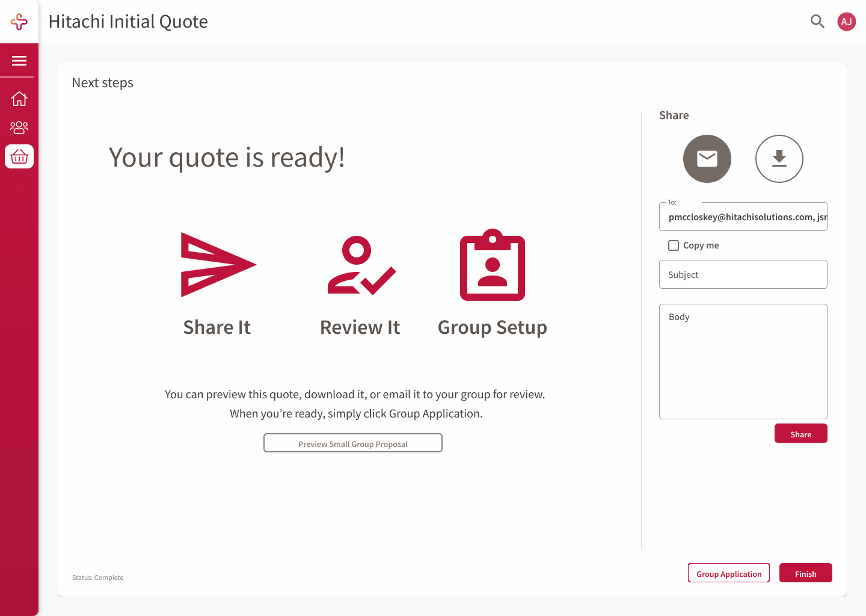
Task: Go to Home via sidebar house icon
Action: click(x=19, y=98)
